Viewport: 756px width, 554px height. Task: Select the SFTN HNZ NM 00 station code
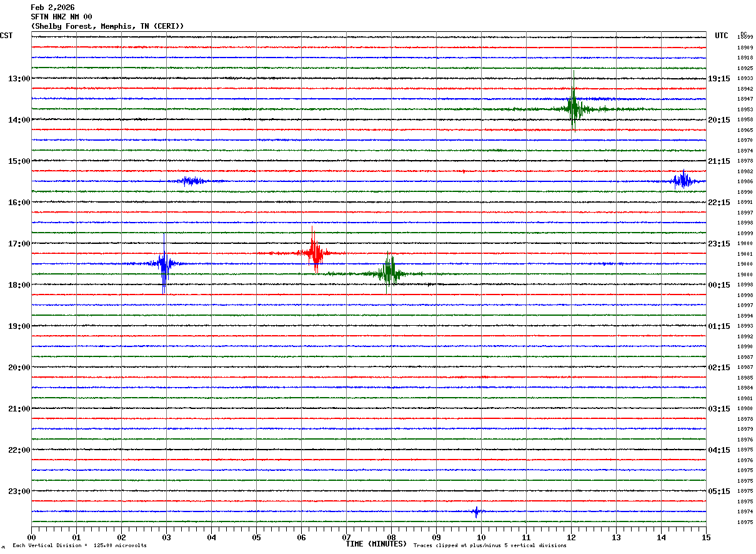[x=61, y=17]
